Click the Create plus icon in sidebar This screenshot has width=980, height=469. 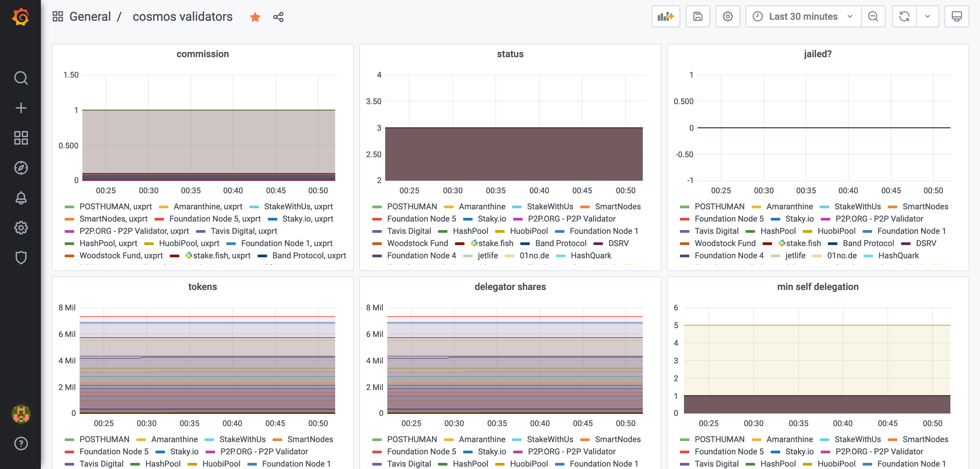[x=20, y=108]
